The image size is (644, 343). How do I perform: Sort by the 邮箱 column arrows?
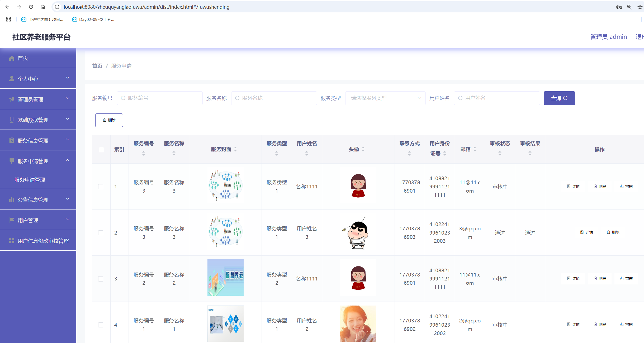(x=475, y=149)
